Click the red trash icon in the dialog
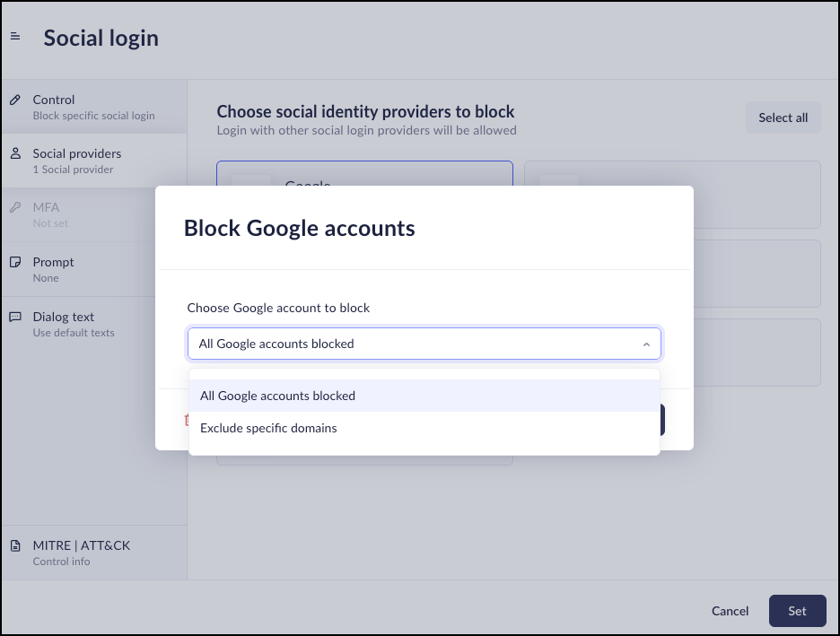 [x=187, y=420]
